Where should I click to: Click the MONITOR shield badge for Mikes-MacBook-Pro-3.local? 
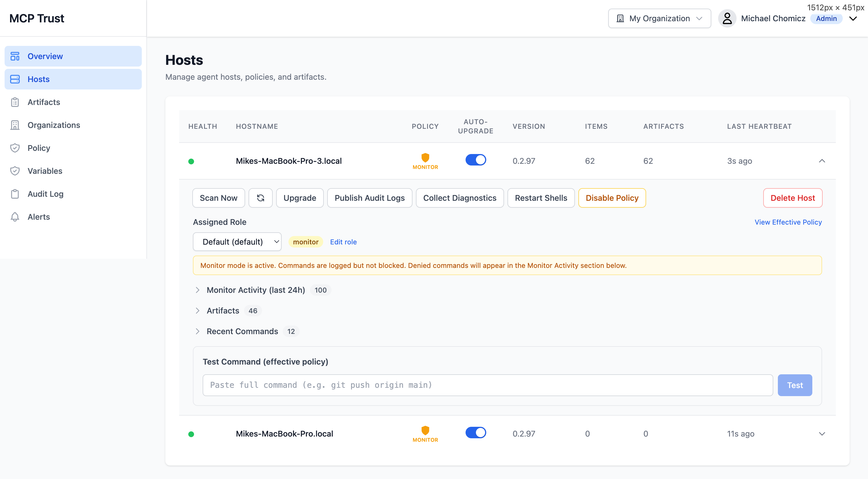click(x=425, y=161)
